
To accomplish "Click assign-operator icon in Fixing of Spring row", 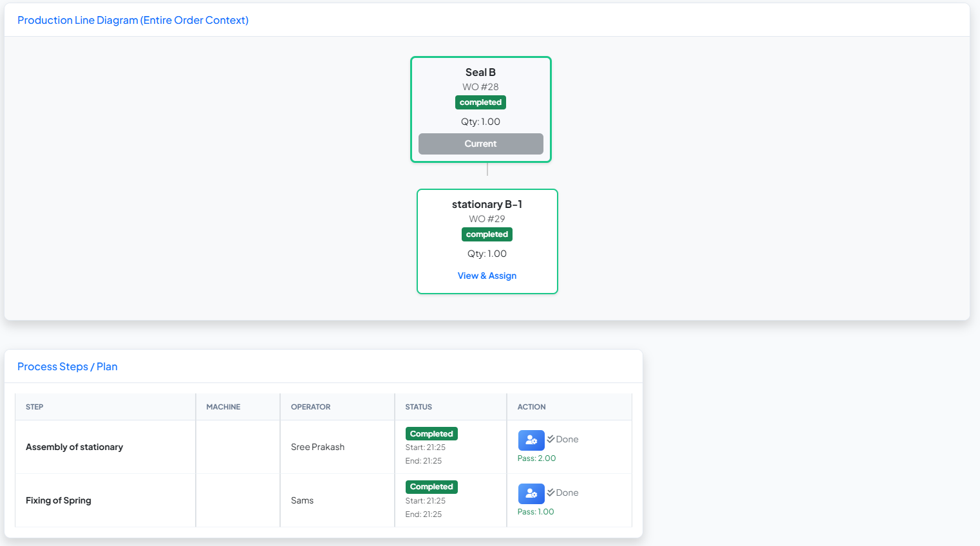I will (531, 494).
